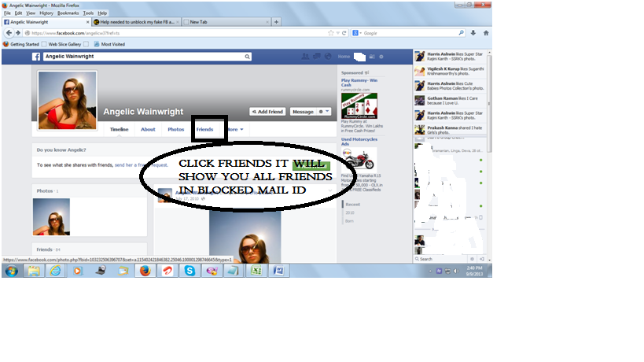This screenshot has height=362, width=644.
Task: Open Windows Media Player in the taskbar
Action: (x=78, y=271)
